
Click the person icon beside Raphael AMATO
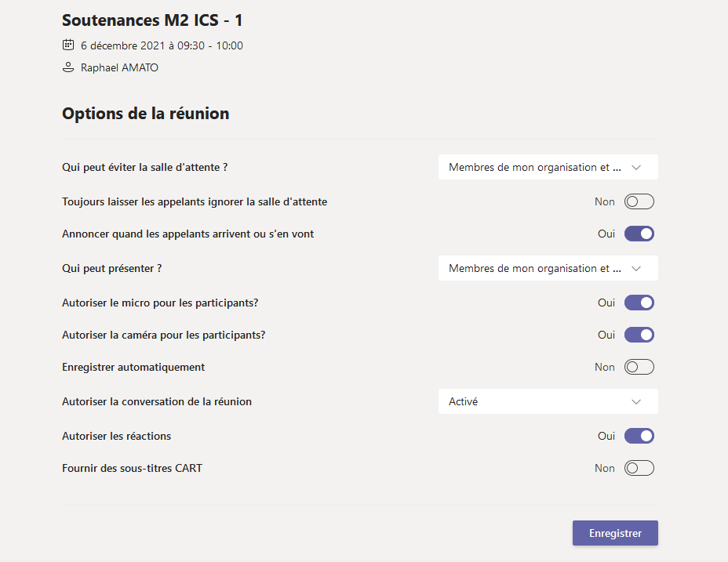coord(67,67)
